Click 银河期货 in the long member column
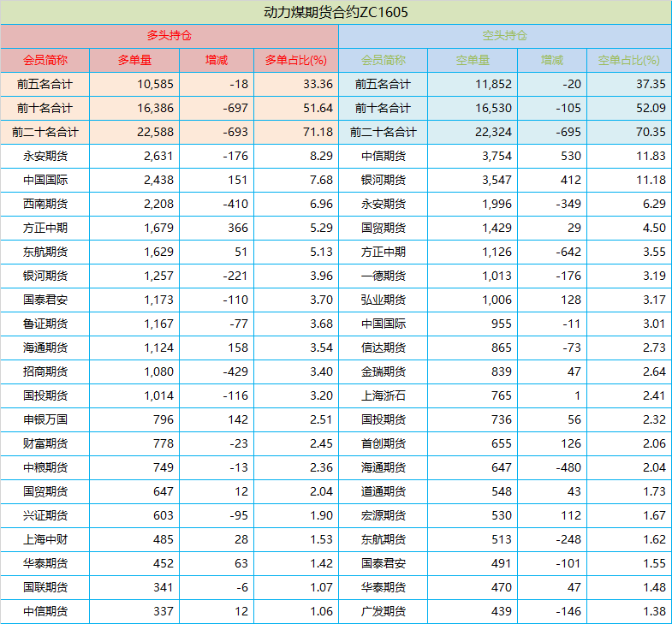 click(45, 276)
